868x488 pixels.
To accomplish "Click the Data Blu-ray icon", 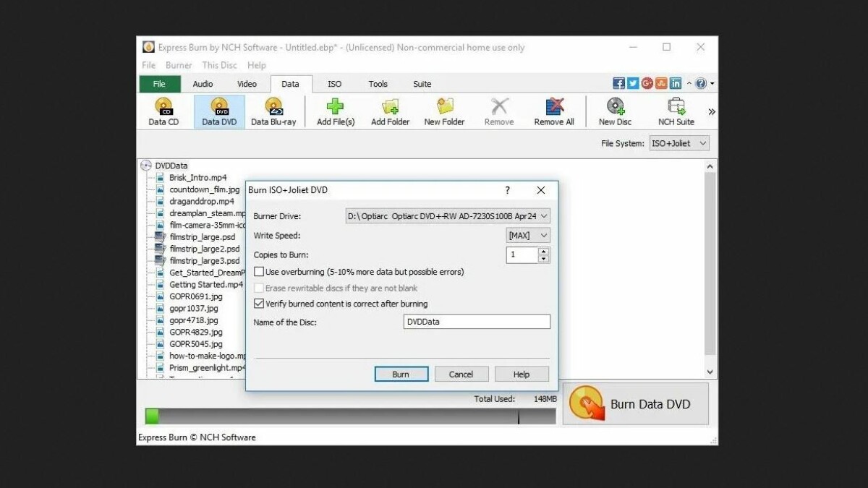I will [273, 108].
